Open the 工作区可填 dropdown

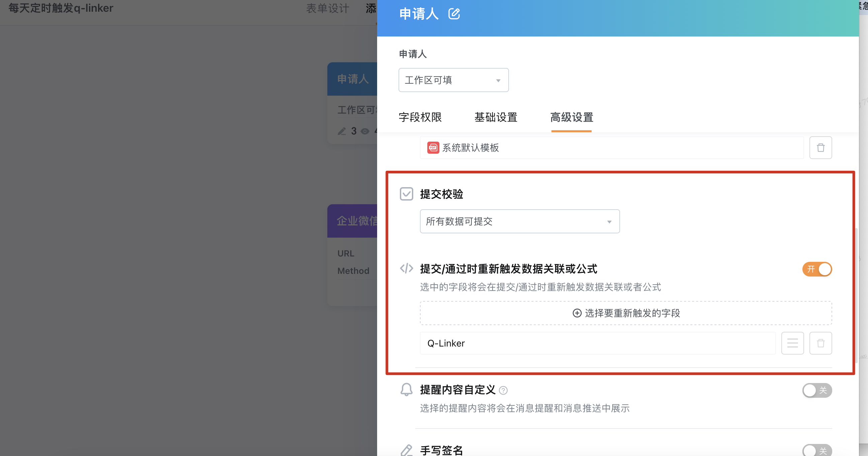point(453,80)
